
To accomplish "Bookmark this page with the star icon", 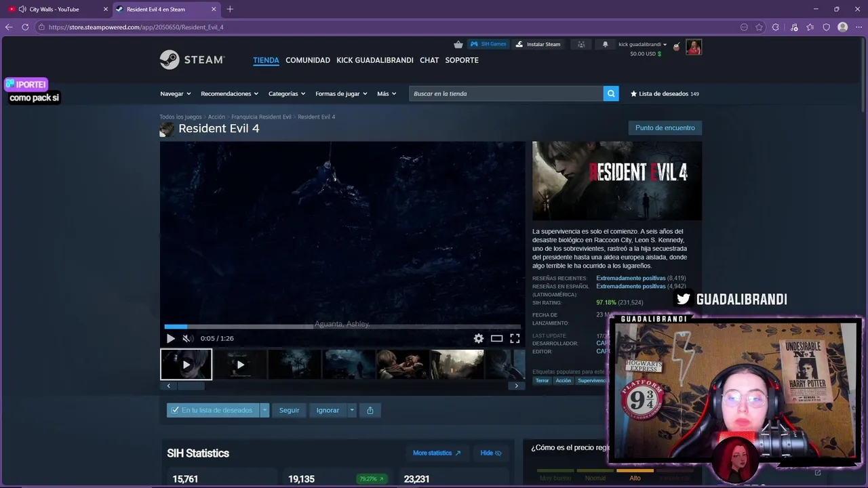I will pos(759,27).
